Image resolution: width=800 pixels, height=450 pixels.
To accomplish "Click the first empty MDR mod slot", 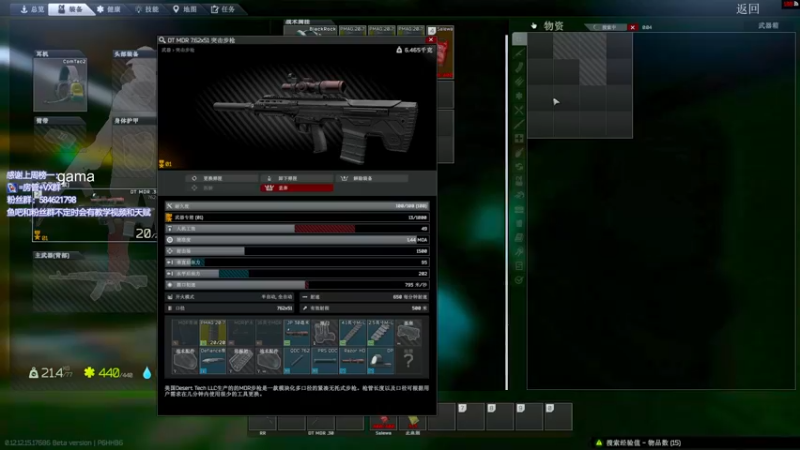I will click(x=185, y=333).
